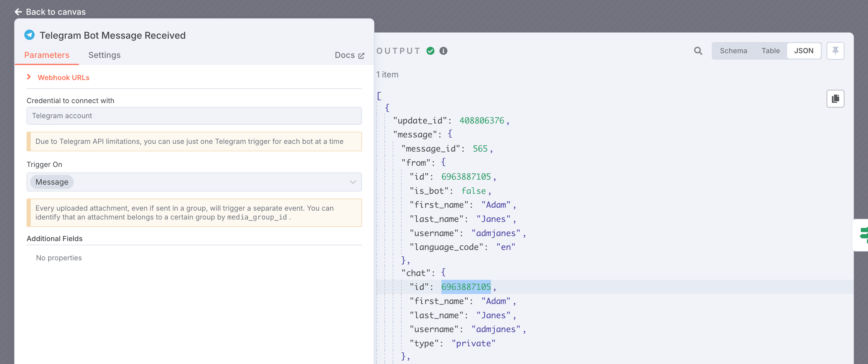Click the Additional Fields "No properties" text
Screen dimensions: 868x364
click(59, 258)
